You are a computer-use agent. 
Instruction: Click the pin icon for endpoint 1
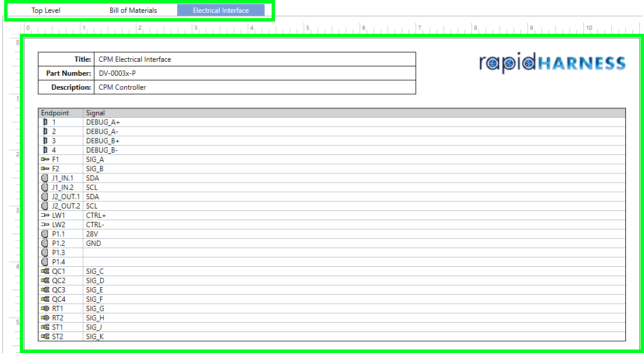45,122
